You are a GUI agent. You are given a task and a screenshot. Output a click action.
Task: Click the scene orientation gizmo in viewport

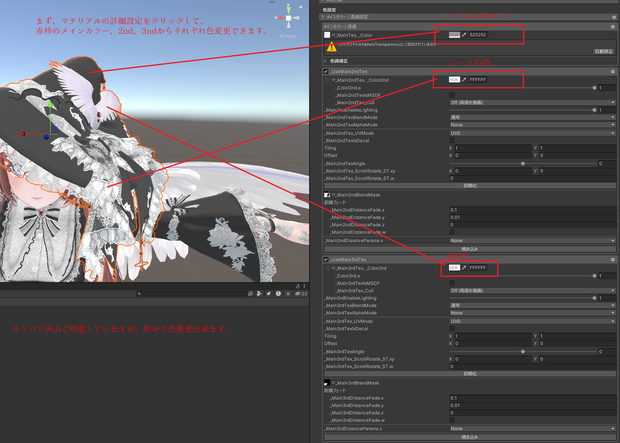click(288, 18)
